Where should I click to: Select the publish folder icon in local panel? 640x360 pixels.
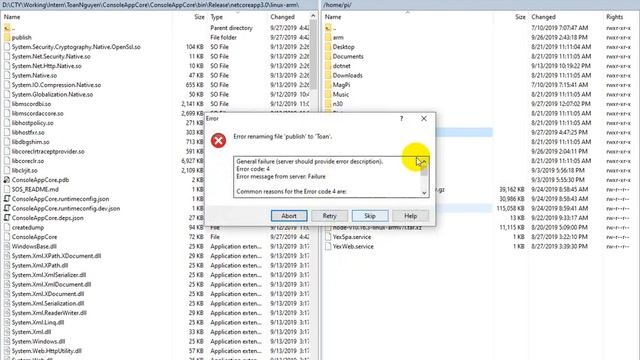7,37
